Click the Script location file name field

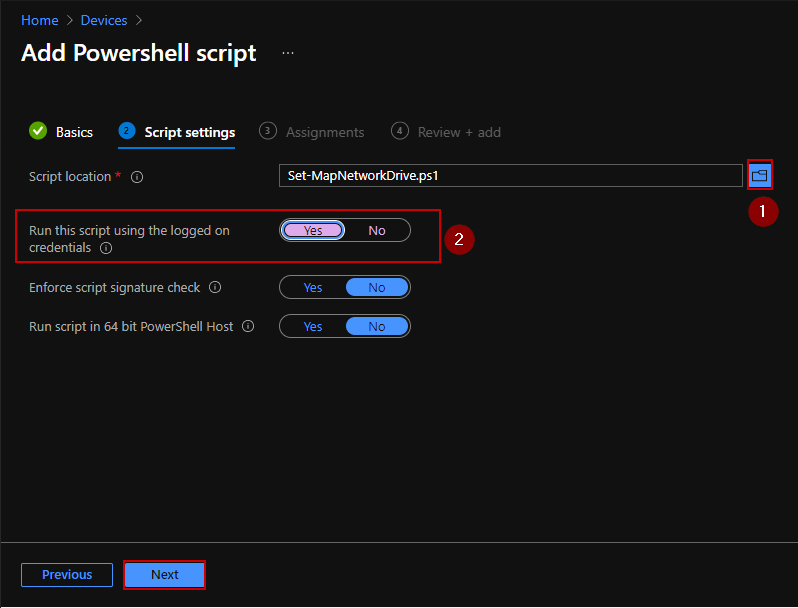pyautogui.click(x=510, y=176)
